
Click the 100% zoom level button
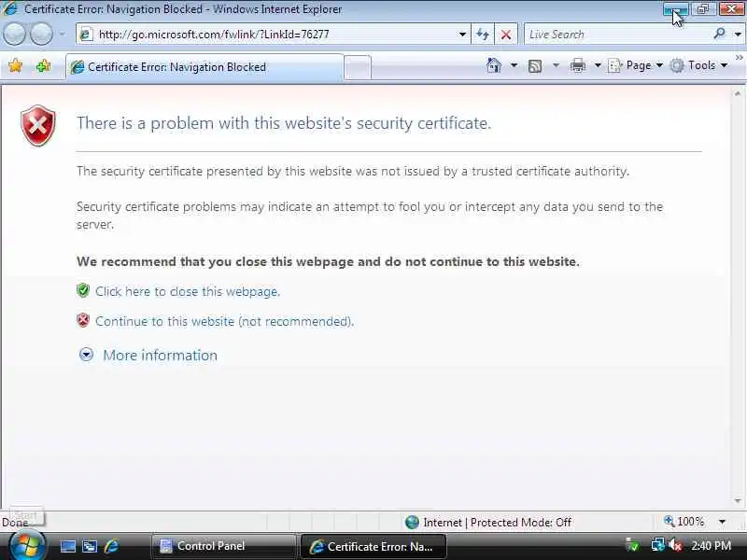click(x=684, y=522)
